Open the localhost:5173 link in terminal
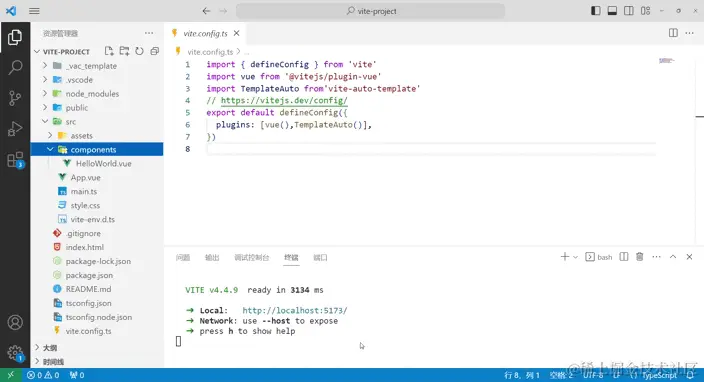 295,310
